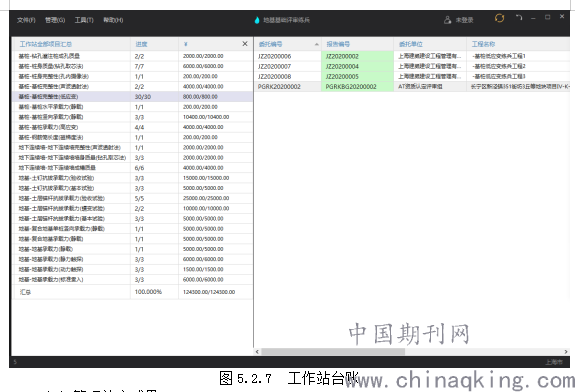Image resolution: width=575 pixels, height=392 pixels.
Task: Click the sort arrow in the 委托编号 header
Action: click(x=316, y=44)
